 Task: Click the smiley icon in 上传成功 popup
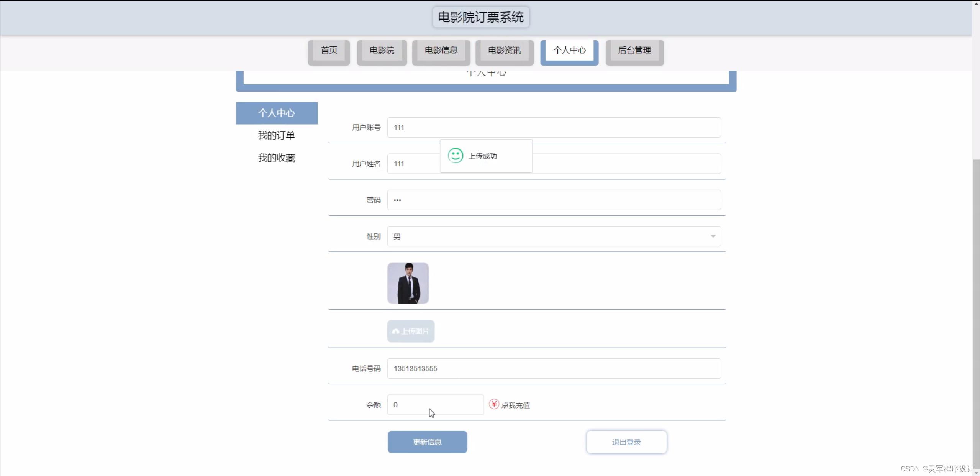[x=455, y=156]
